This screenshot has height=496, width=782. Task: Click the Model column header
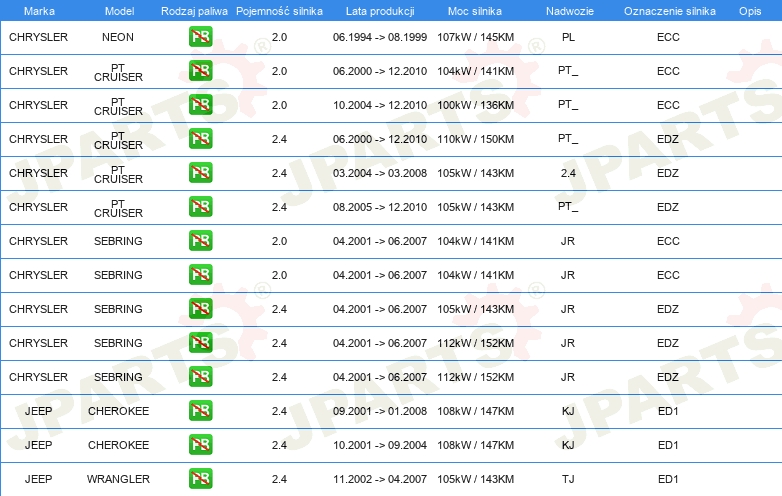pyautogui.click(x=119, y=11)
